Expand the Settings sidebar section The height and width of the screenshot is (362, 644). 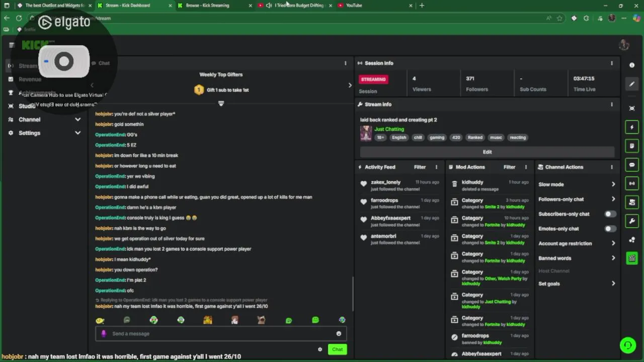[44, 133]
